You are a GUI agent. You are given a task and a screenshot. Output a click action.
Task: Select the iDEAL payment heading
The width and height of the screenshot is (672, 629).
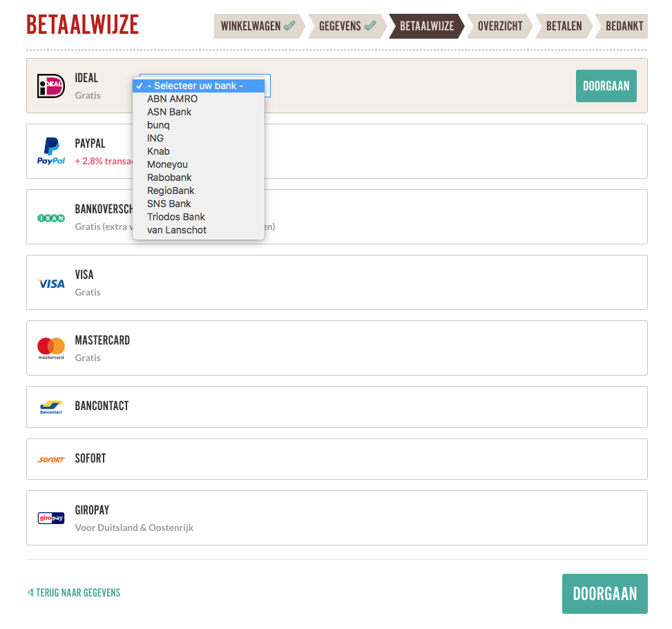pos(86,78)
